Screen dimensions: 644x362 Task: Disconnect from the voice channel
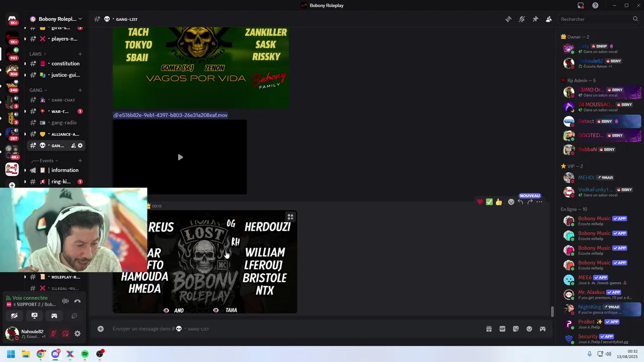click(77, 301)
